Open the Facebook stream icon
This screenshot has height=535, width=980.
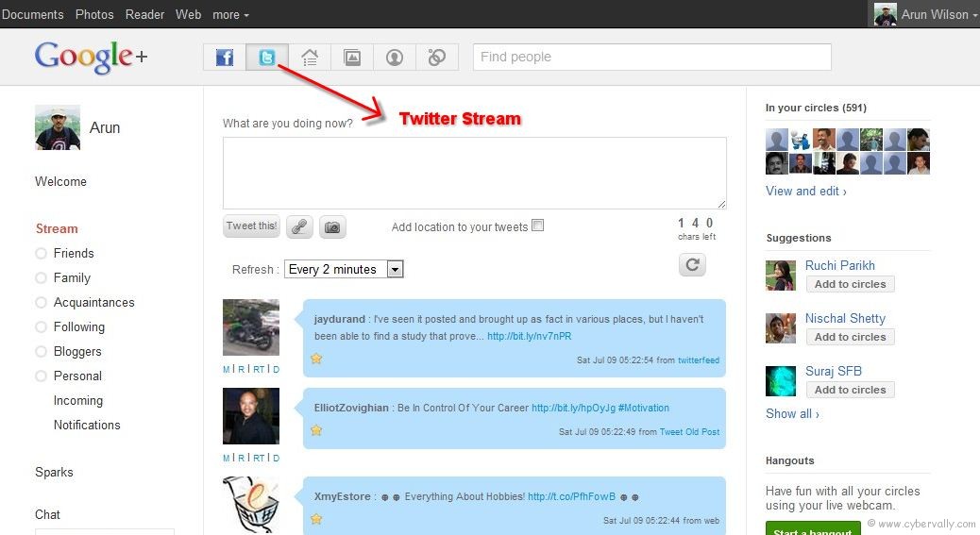click(x=225, y=58)
